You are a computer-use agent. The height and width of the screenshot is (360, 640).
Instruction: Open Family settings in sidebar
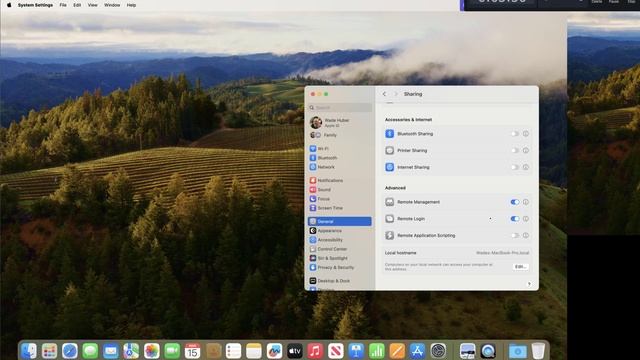340,135
